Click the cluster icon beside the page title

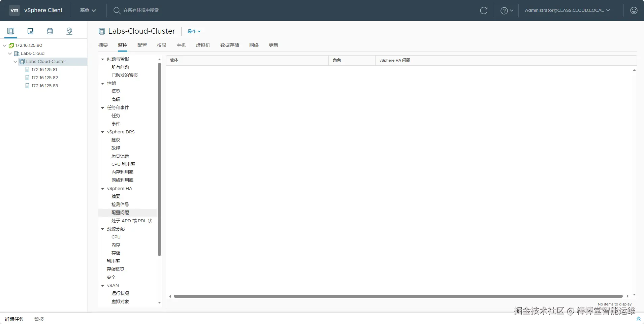click(102, 31)
